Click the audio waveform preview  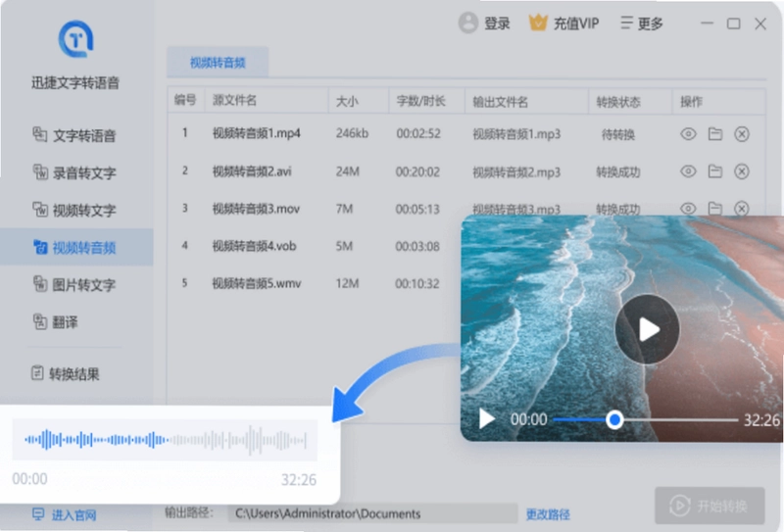[165, 440]
